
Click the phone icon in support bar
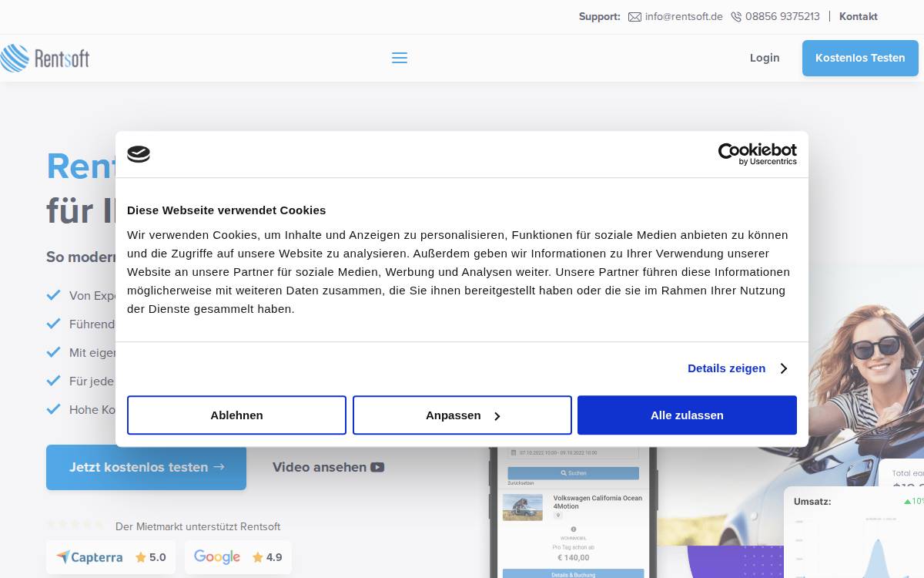pyautogui.click(x=736, y=17)
